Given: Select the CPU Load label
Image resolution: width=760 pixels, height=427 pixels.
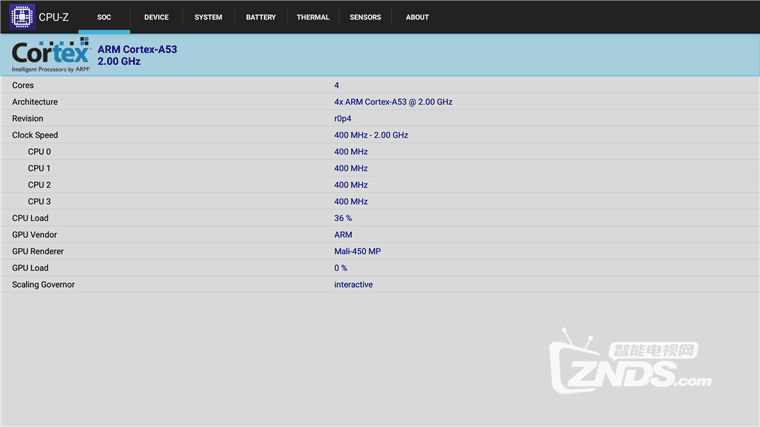Looking at the screenshot, I should [30, 218].
